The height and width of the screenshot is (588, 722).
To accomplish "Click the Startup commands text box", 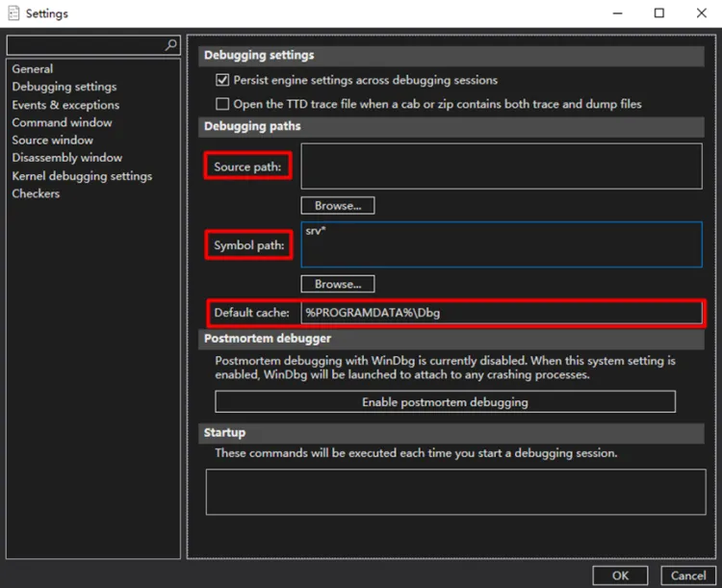I will [456, 492].
